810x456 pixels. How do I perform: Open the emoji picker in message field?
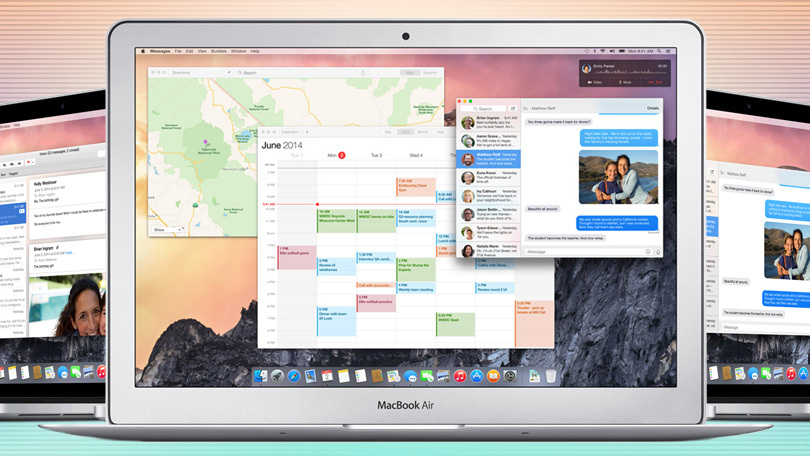[648, 252]
